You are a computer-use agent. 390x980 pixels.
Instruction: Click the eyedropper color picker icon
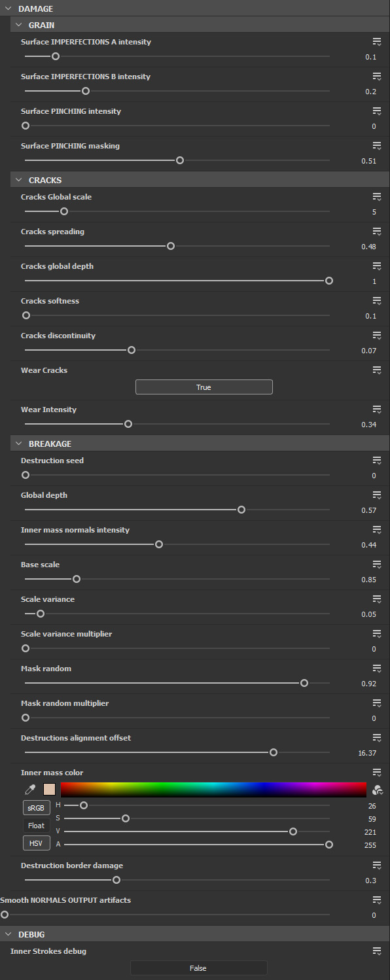click(x=29, y=790)
